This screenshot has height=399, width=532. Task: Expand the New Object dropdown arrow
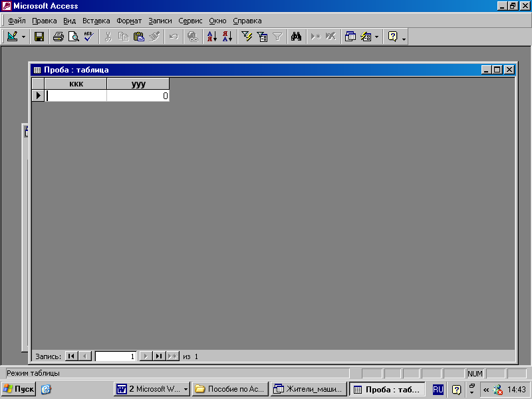[376, 37]
